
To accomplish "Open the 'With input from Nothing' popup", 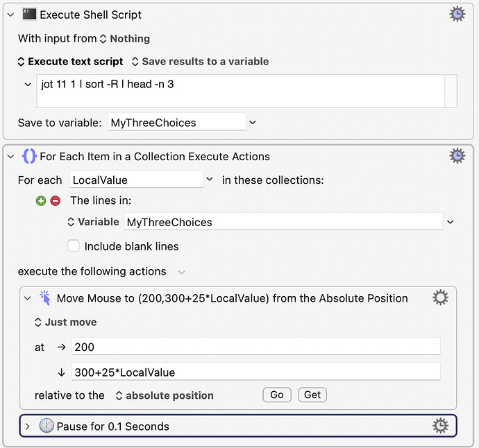I will click(x=125, y=39).
